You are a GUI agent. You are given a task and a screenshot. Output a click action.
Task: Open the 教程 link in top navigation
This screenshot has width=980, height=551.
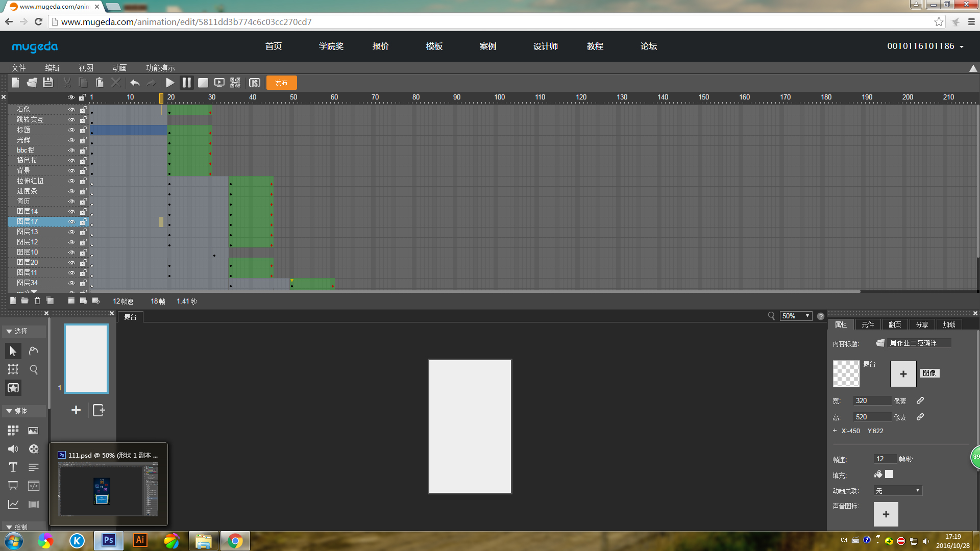click(x=595, y=46)
